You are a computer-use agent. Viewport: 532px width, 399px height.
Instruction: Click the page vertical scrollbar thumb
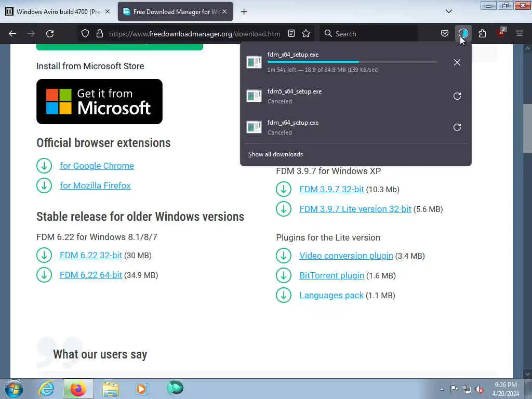tap(527, 128)
